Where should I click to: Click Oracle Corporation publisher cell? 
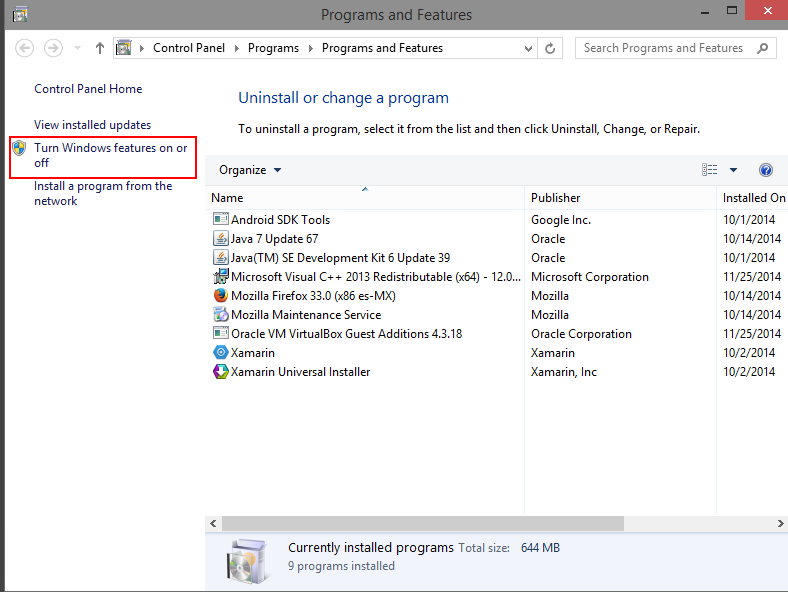pyautogui.click(x=581, y=334)
